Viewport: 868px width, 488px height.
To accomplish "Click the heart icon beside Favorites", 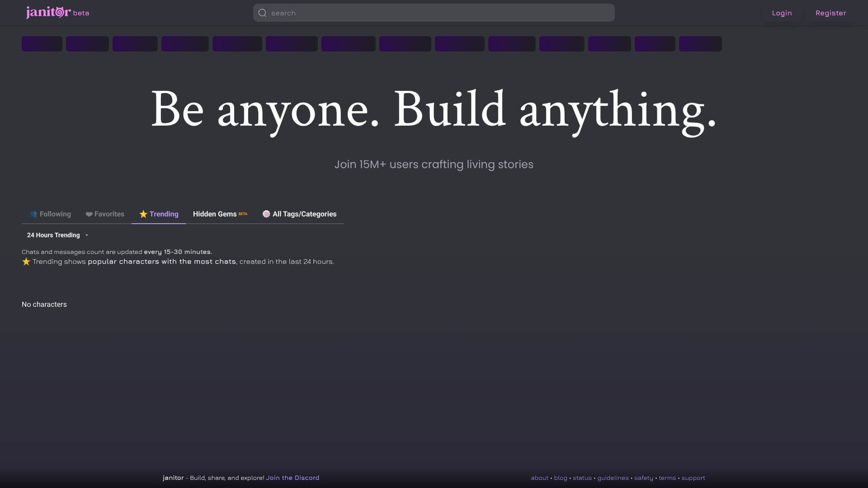I will click(x=89, y=214).
